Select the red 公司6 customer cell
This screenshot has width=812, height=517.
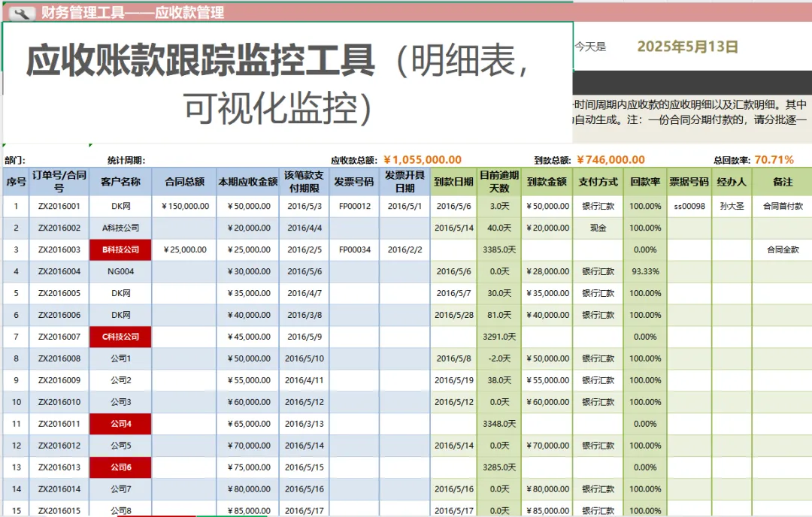(x=120, y=467)
